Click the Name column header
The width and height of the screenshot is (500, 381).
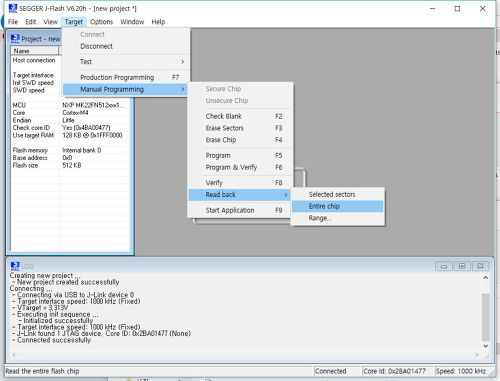coord(35,51)
